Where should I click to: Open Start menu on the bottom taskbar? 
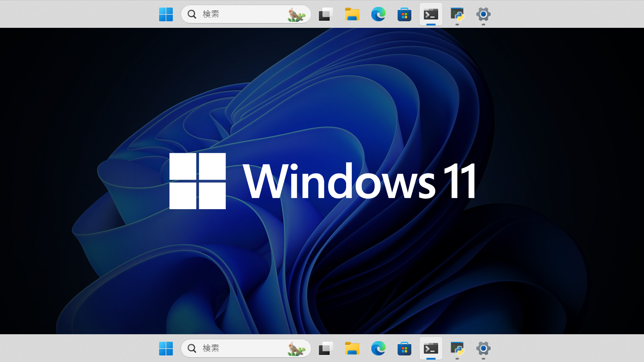(x=166, y=349)
